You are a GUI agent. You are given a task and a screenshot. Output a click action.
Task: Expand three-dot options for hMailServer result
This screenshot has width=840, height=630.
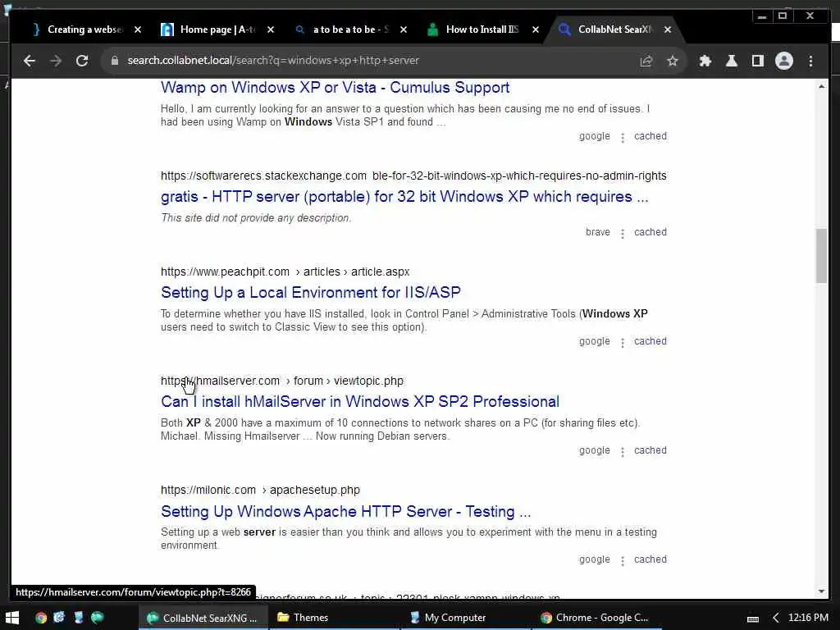point(623,452)
